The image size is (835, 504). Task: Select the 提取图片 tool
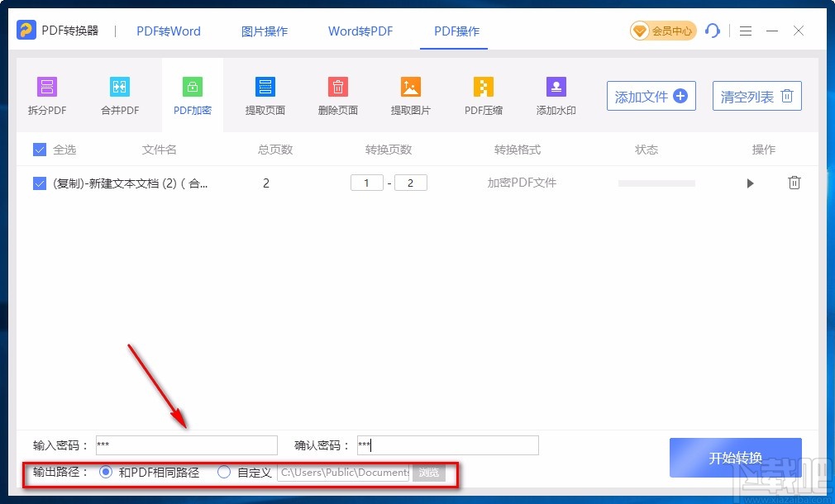(x=410, y=93)
